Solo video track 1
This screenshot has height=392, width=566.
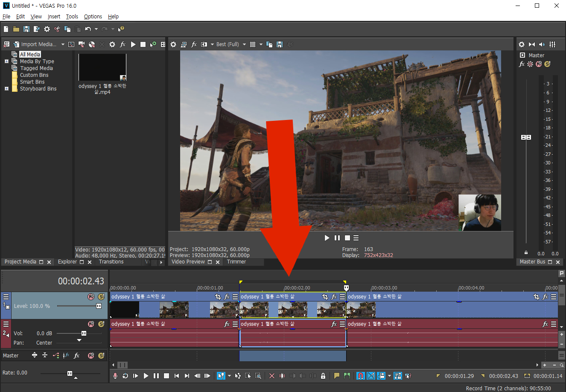click(101, 296)
